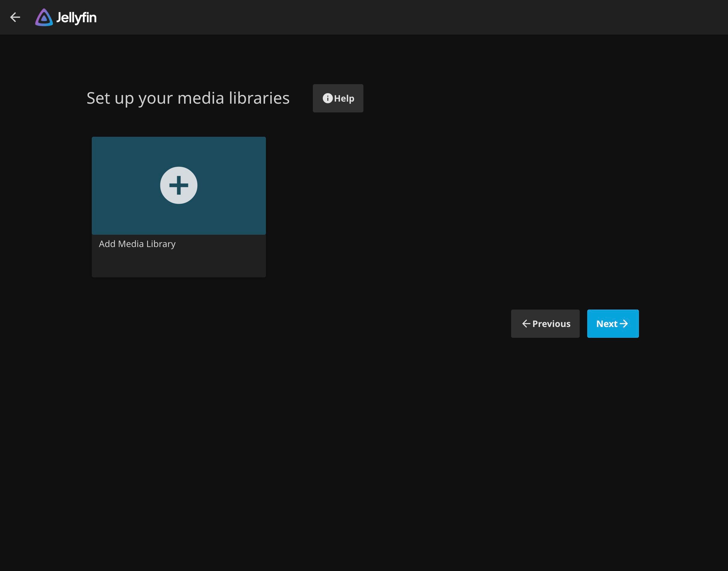
Task: Proceed with the blue Next button
Action: [612, 324]
